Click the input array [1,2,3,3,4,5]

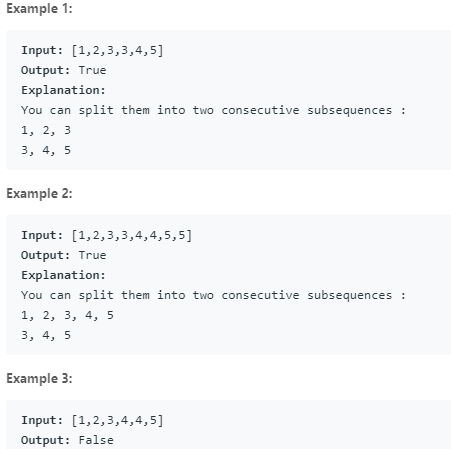point(117,50)
